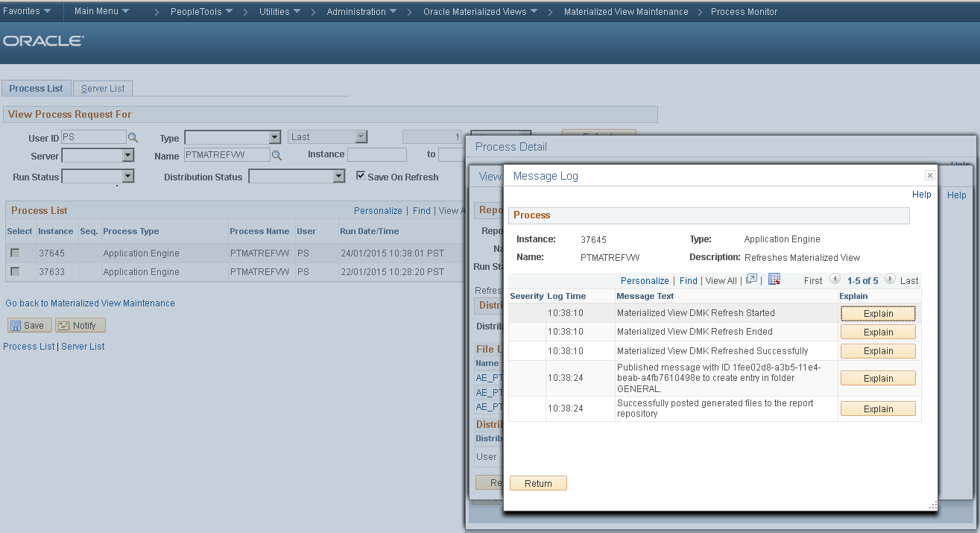Show next rows arrow in Message Log
This screenshot has height=533, width=980.
pyautogui.click(x=890, y=280)
